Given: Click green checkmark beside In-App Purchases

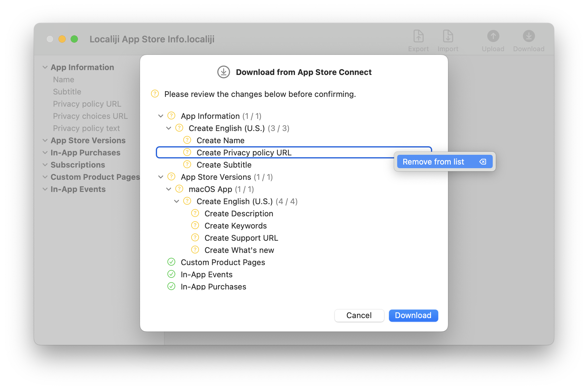Looking at the screenshot, I should coord(171,286).
